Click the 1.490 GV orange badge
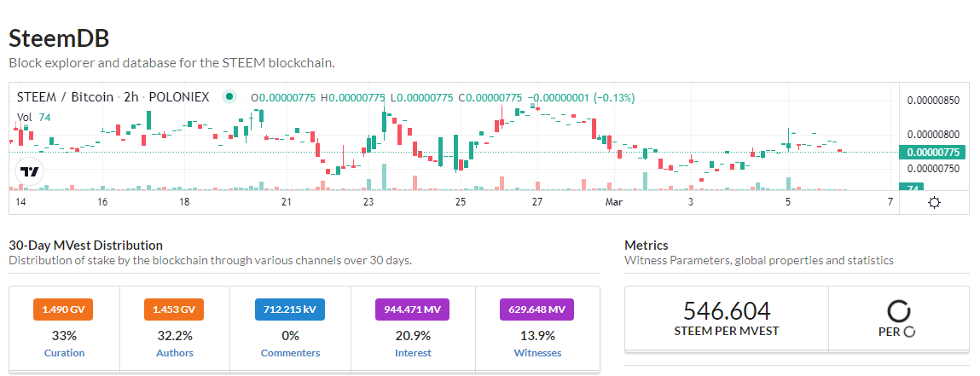The image size is (980, 376). (x=64, y=309)
